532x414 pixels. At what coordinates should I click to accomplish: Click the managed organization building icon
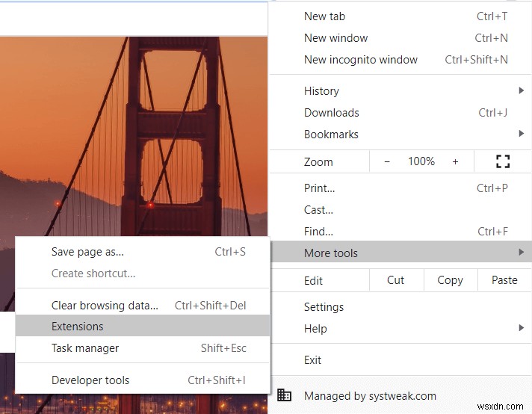(x=284, y=395)
